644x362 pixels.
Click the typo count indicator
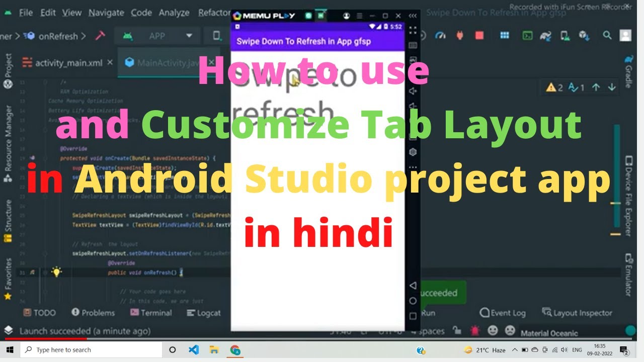tap(576, 87)
